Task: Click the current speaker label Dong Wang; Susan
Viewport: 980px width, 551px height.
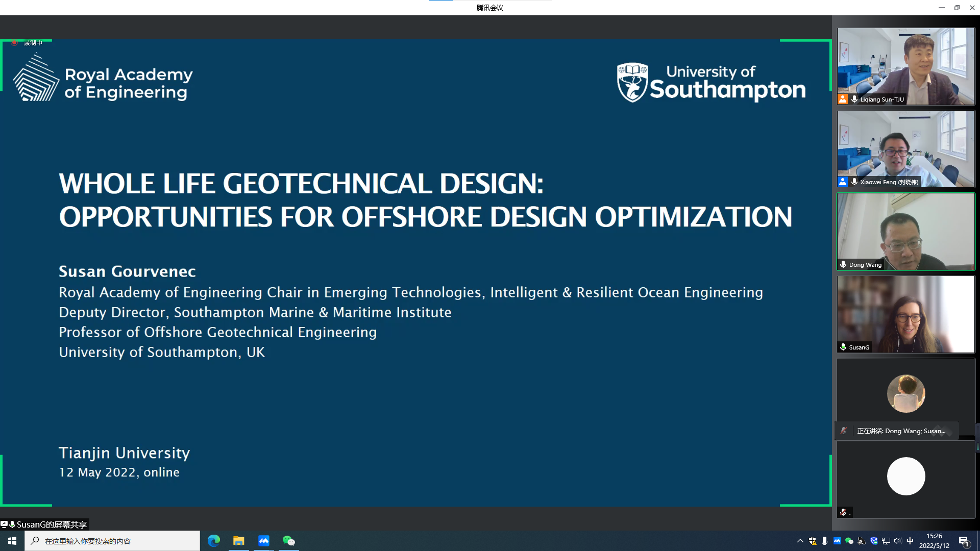Action: coord(901,431)
